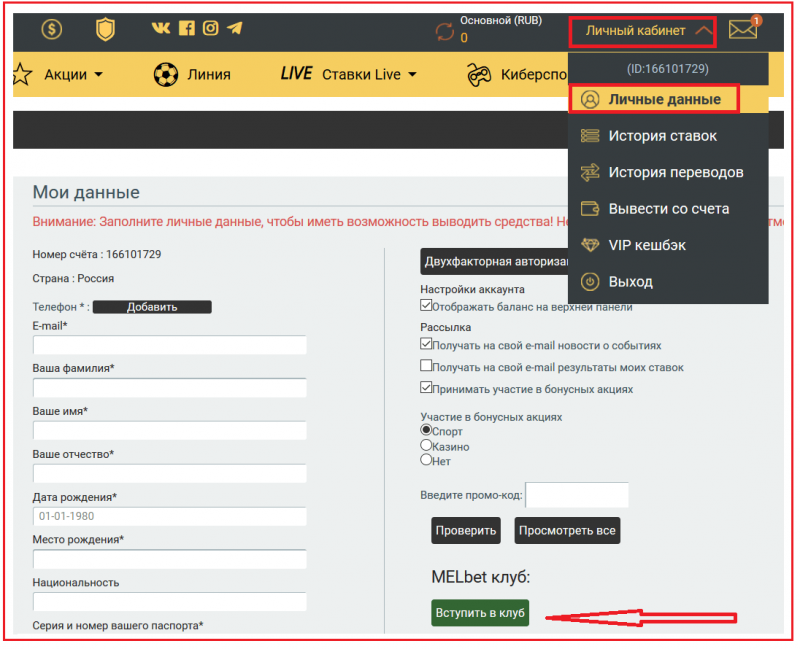Click the list icon beside История ставок
Viewport: 800px width, 649px height.
point(590,136)
